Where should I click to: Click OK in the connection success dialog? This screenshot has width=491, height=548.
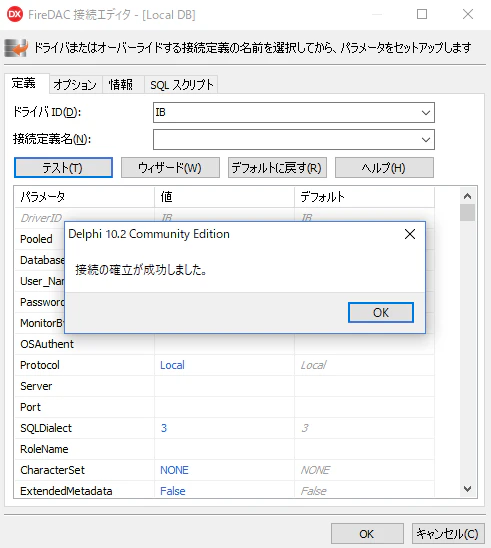click(x=381, y=312)
